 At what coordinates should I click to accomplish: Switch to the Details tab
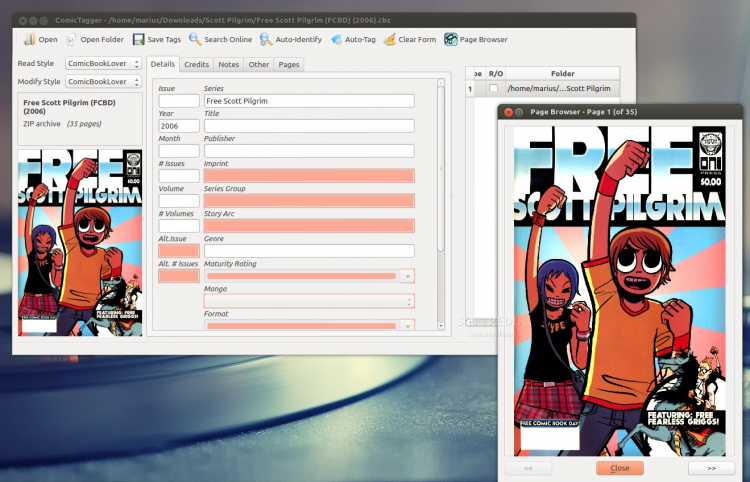[x=163, y=64]
